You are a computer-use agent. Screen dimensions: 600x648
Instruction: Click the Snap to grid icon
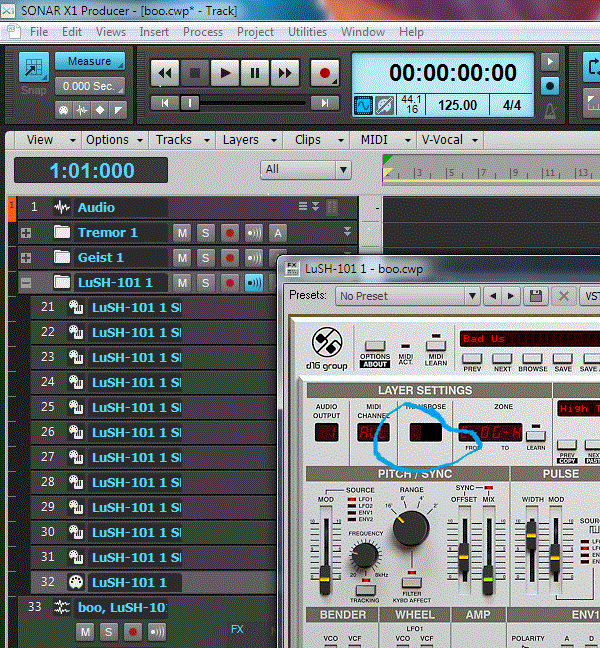tap(33, 69)
